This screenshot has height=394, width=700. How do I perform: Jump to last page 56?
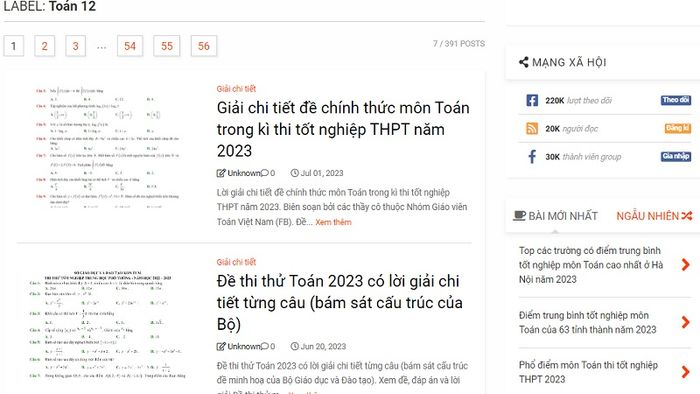204,46
